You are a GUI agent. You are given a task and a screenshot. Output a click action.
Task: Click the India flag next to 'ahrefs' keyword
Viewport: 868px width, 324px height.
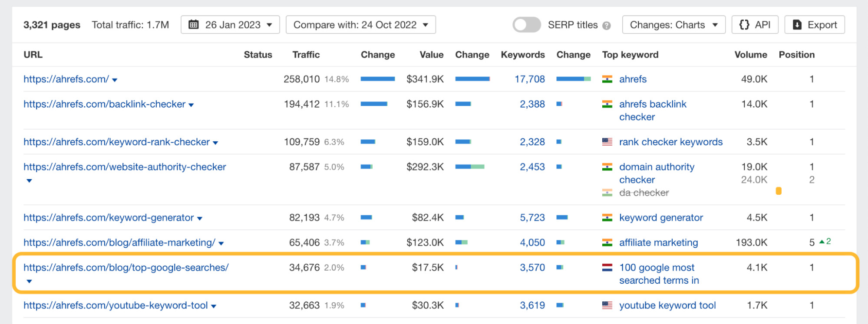[x=607, y=79]
